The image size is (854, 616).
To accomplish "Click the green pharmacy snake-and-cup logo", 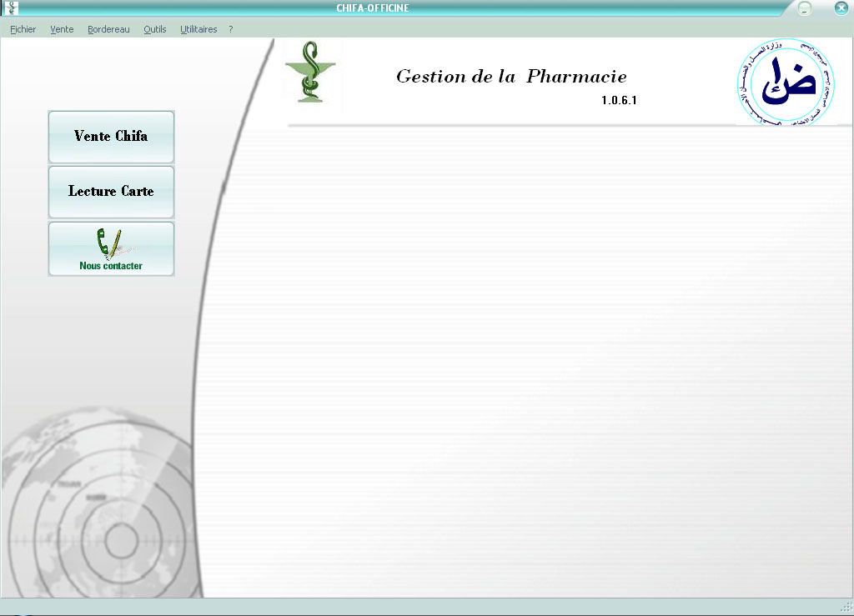I will click(x=310, y=72).
